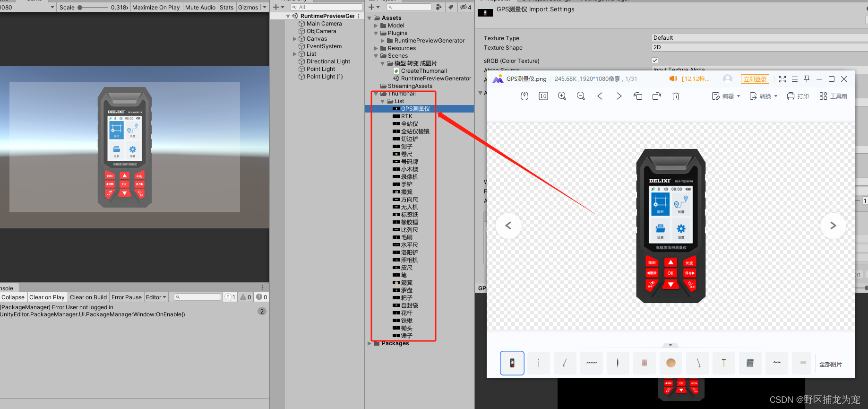
Task: Click the Hierarchy search field
Action: 327,7
